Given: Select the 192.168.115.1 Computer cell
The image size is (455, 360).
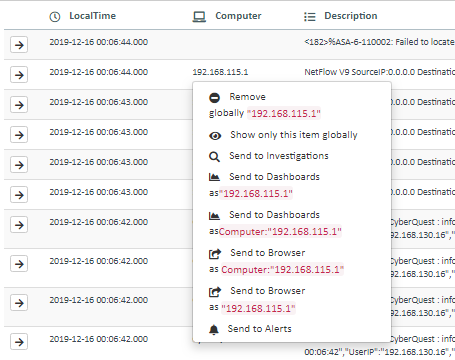Looking at the screenshot, I should (x=220, y=72).
